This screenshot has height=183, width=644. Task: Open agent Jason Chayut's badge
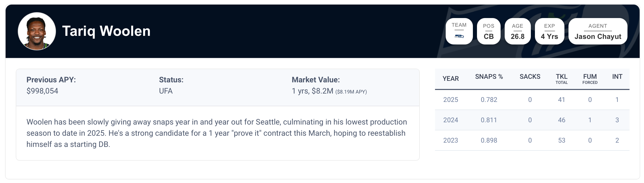point(597,32)
